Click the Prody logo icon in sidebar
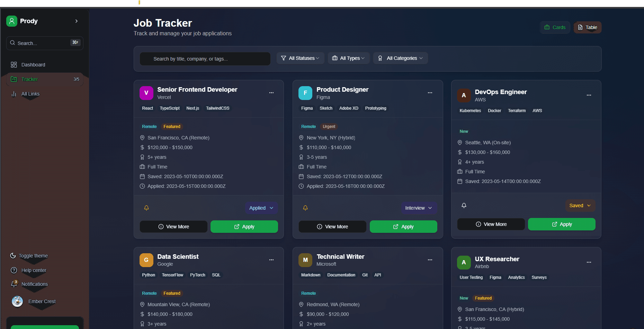Screen dimensions: 644x329 click(x=12, y=21)
